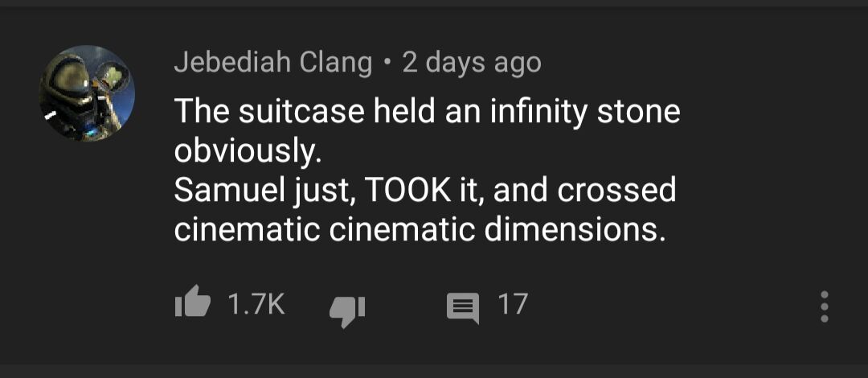Click Jebediah Clang's profile avatar
Viewport: 868px width, 378px height.
coord(88,93)
